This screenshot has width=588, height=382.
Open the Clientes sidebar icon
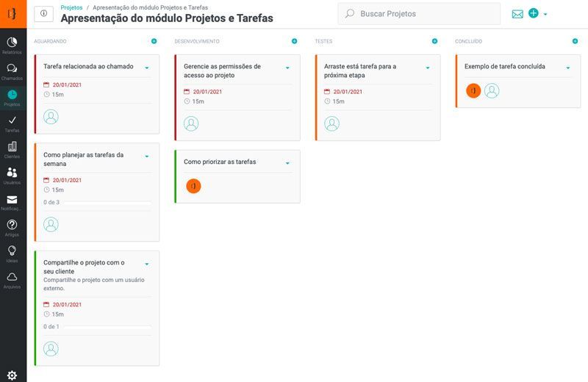12,149
